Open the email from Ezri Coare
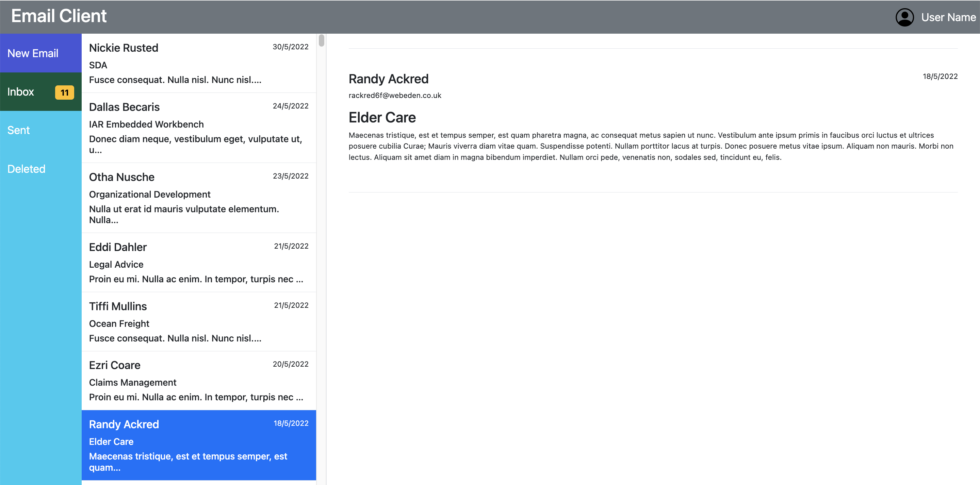This screenshot has width=980, height=485. click(x=199, y=381)
